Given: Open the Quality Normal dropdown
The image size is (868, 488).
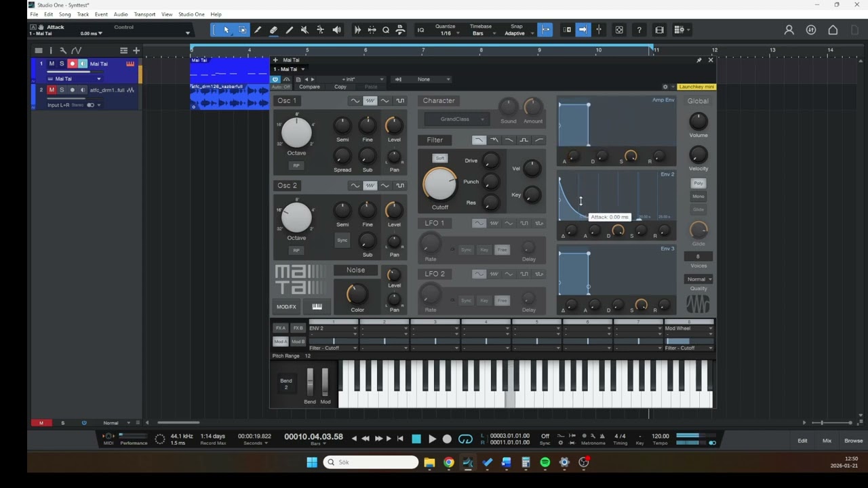Looking at the screenshot, I should pyautogui.click(x=698, y=279).
